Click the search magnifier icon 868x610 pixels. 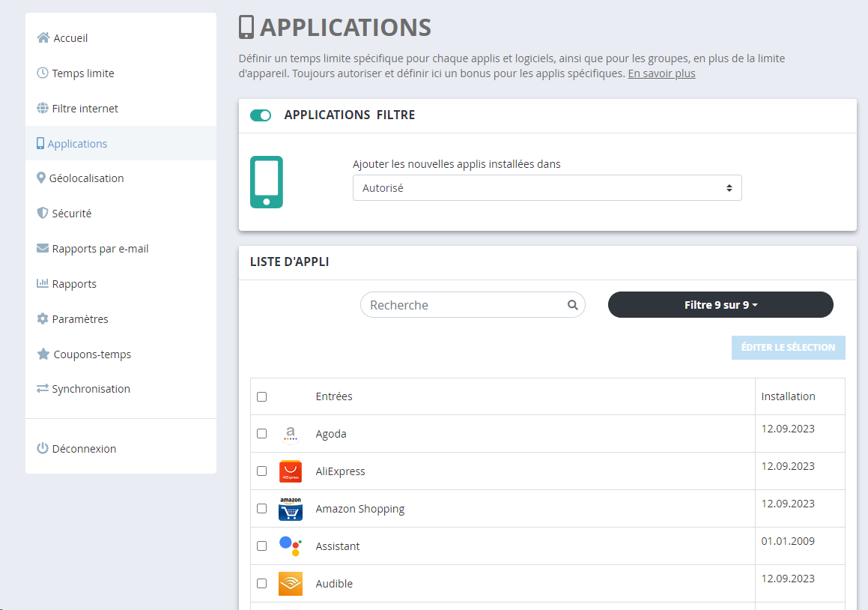(x=573, y=305)
